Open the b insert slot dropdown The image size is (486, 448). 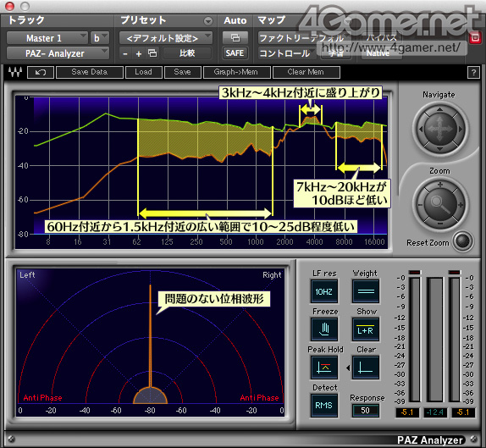tap(100, 38)
